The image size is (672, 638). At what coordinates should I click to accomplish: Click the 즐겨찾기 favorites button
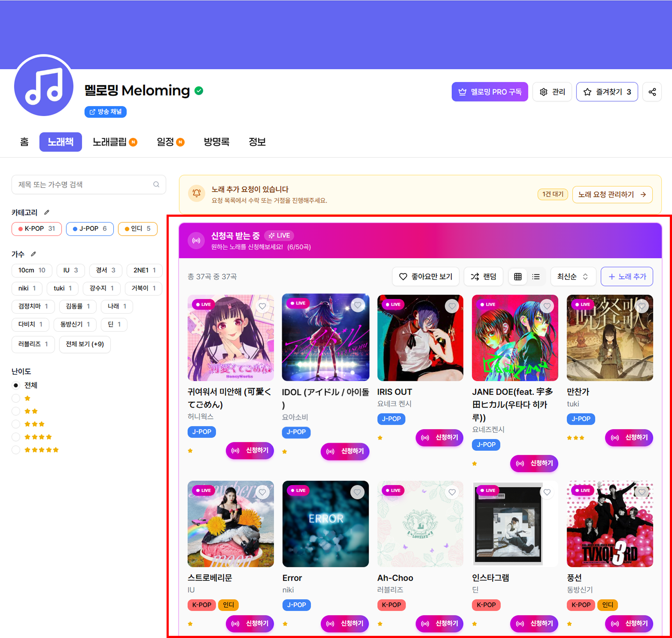point(607,92)
